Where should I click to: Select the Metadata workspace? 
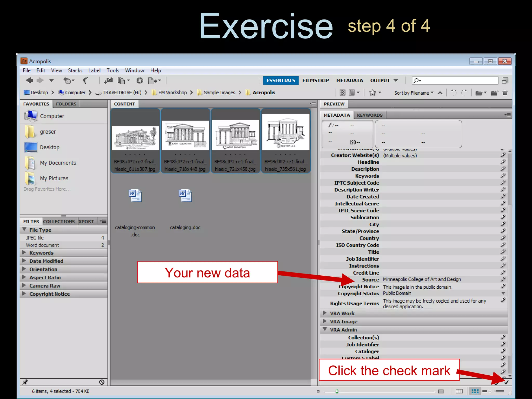click(350, 81)
